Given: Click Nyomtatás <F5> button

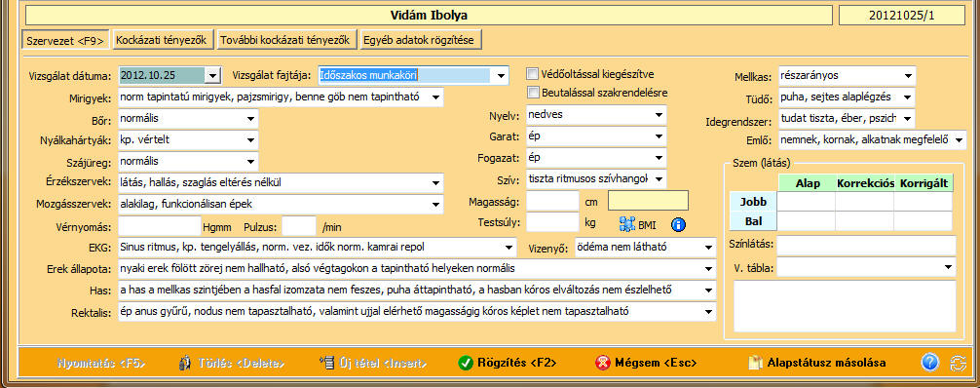Looking at the screenshot, I should coord(101,363).
